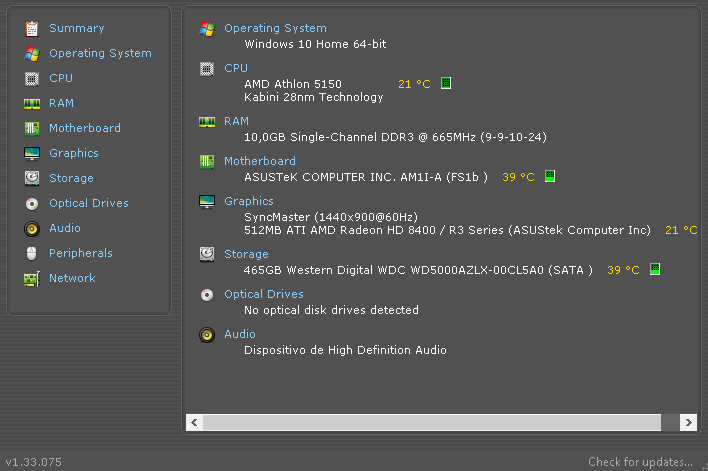
Task: Open Storage section in sidebar
Action: [71, 178]
